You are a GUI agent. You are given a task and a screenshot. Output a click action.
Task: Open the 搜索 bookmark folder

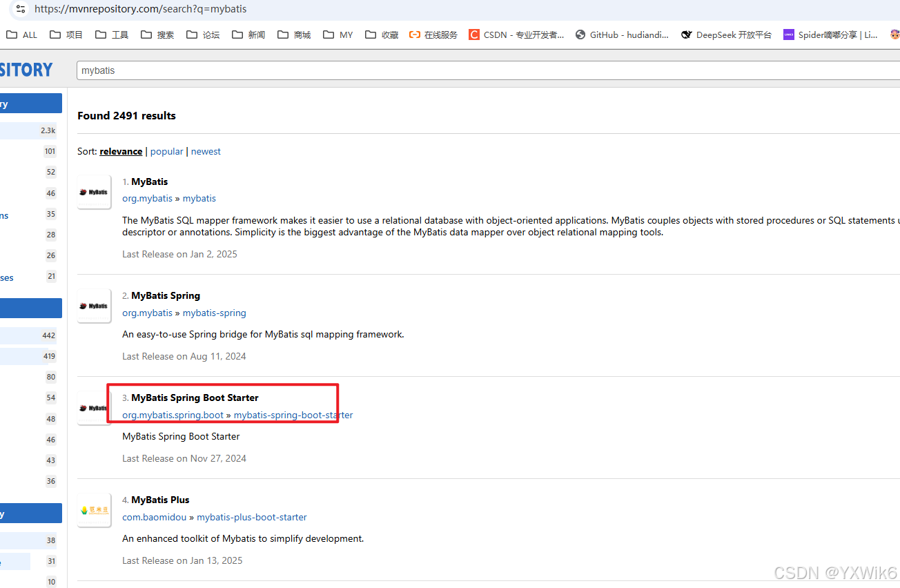click(157, 35)
